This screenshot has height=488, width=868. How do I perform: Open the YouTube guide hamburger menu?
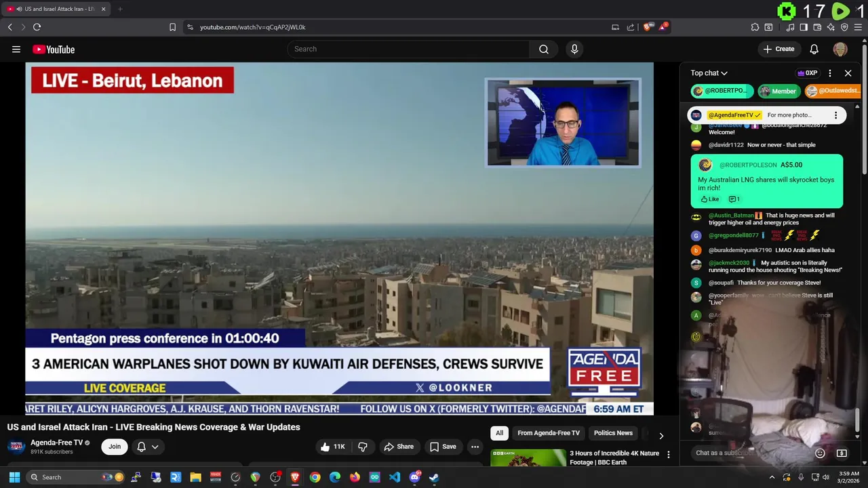(16, 49)
